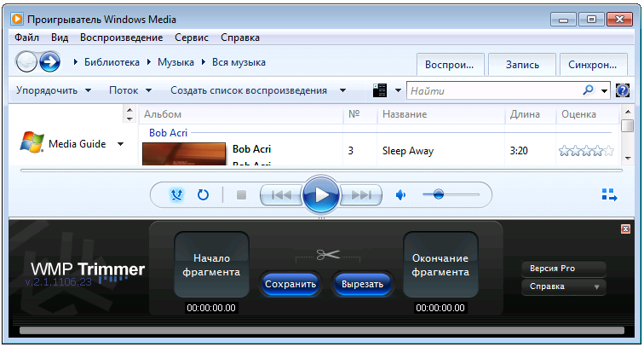Switch to the Воспрои... tab
This screenshot has width=644, height=347.
(x=450, y=65)
